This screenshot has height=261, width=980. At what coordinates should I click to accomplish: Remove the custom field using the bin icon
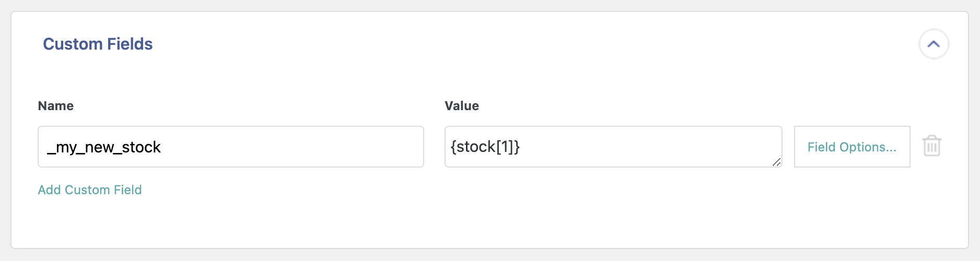(931, 146)
